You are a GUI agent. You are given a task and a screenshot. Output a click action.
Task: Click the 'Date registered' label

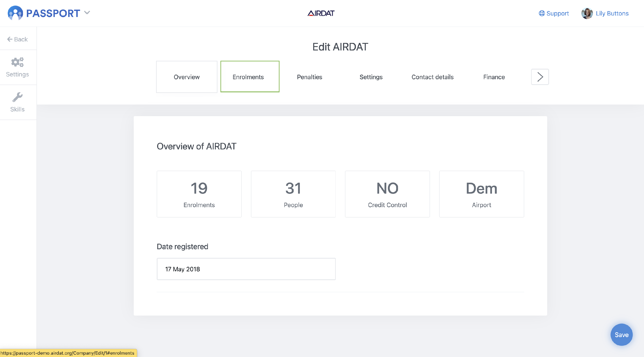[182, 246]
